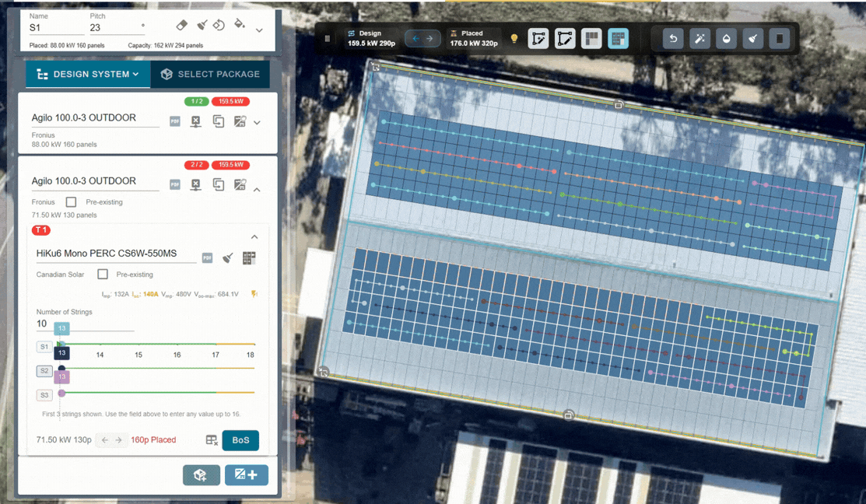Click the add inverter button with plus sign
The height and width of the screenshot is (504, 866).
[x=246, y=474]
